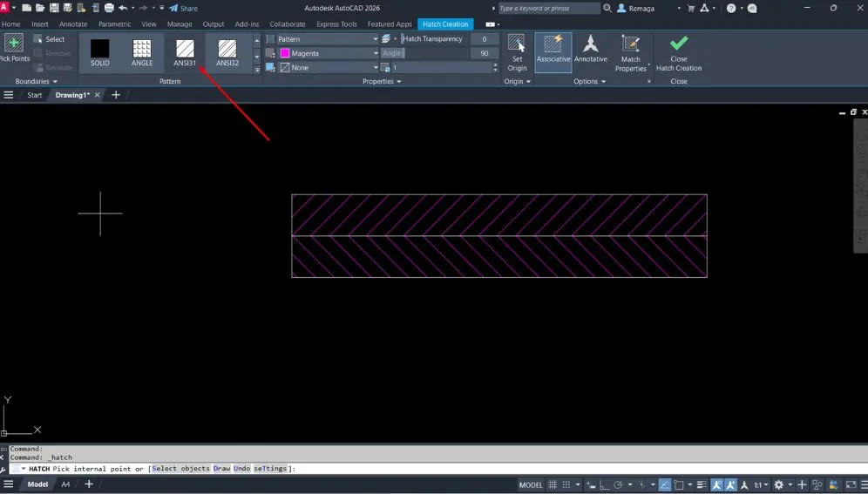Click the Undo arrow icon
868x494 pixels.
tap(123, 8)
